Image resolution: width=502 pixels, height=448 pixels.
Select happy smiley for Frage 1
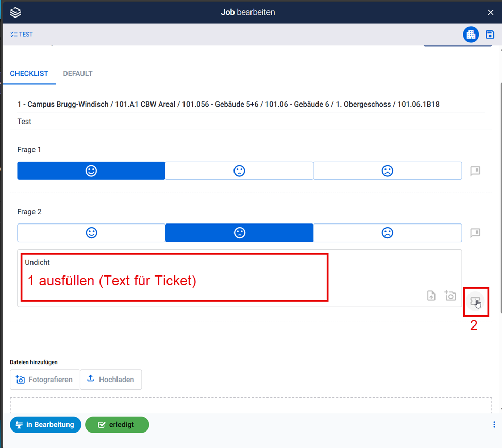(x=91, y=171)
